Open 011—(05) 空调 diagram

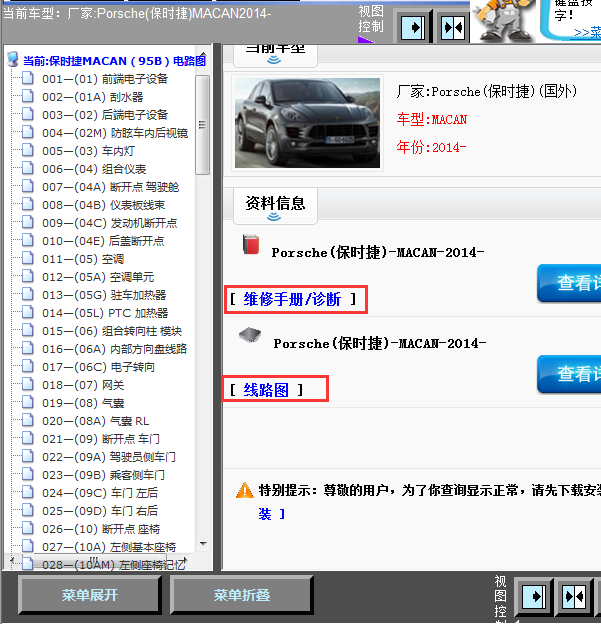(x=83, y=259)
